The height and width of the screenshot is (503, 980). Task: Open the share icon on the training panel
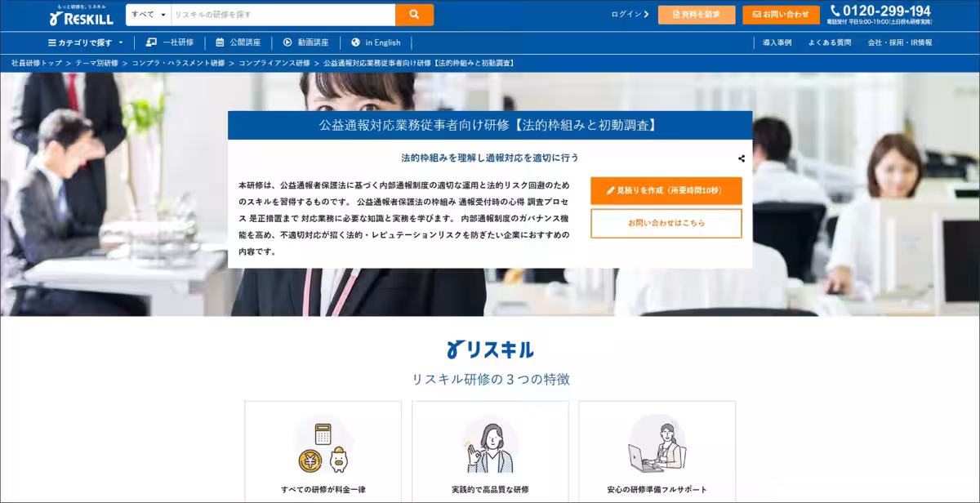coord(740,158)
